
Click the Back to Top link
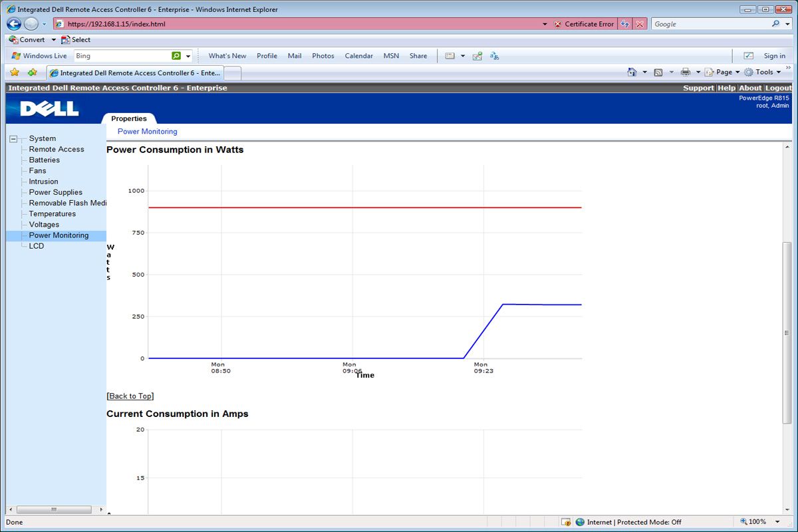point(130,396)
